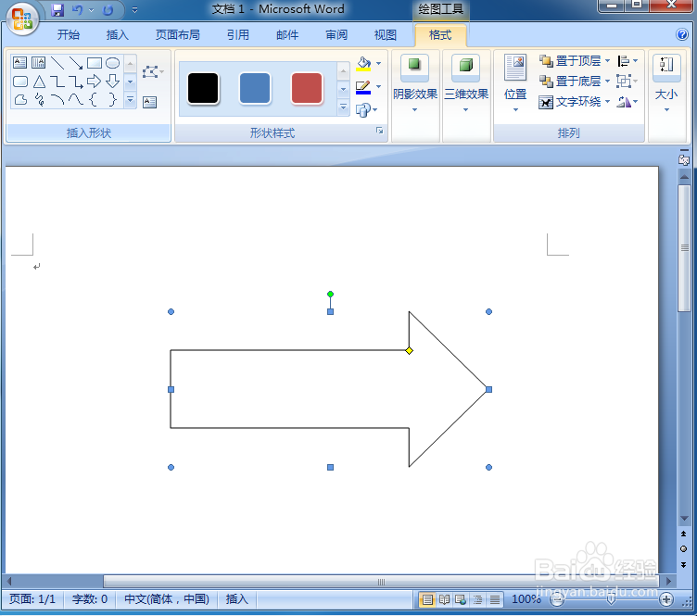This screenshot has width=697, height=616.
Task: Pick the elbow arrow connector shape
Action: tap(76, 82)
